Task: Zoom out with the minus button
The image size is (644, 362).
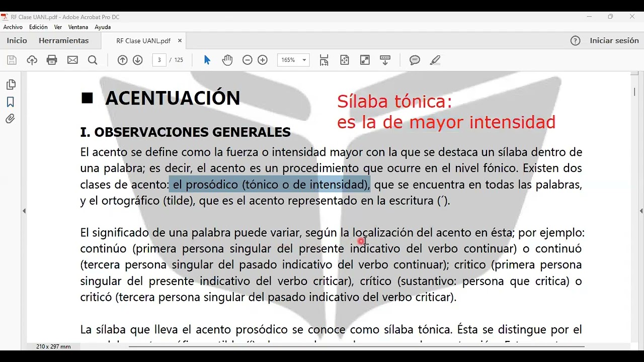Action: [247, 60]
